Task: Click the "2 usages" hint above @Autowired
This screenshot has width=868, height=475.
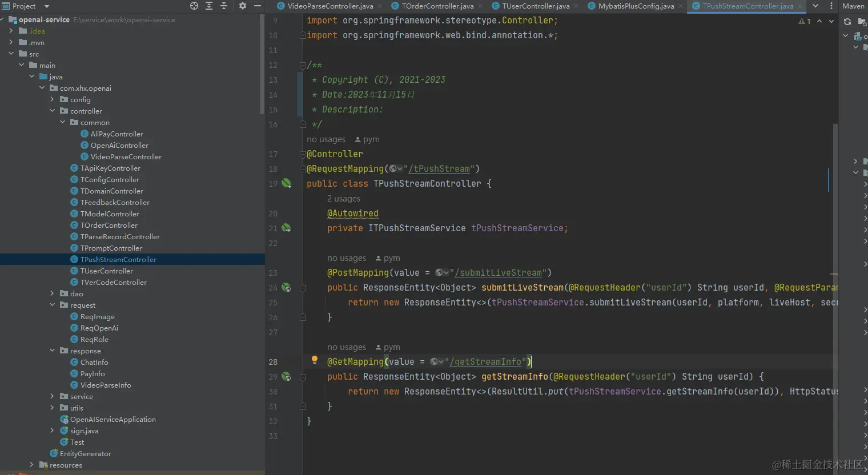Action: 344,199
